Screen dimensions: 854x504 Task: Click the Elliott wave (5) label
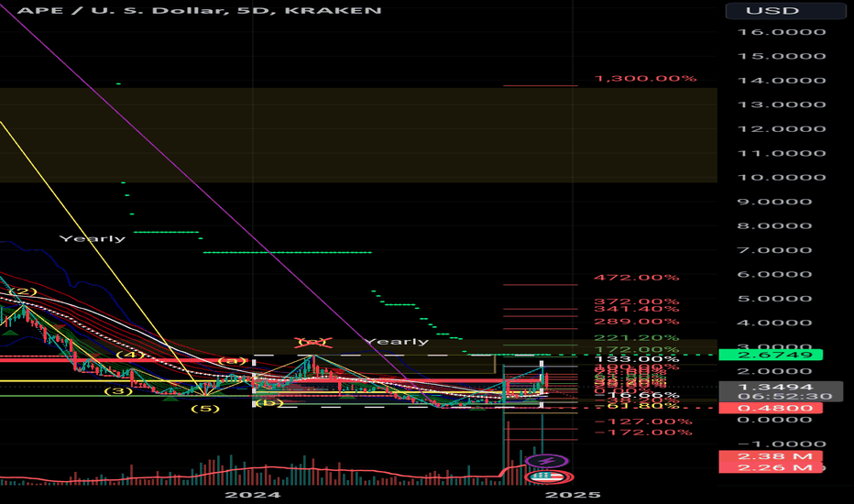click(205, 410)
